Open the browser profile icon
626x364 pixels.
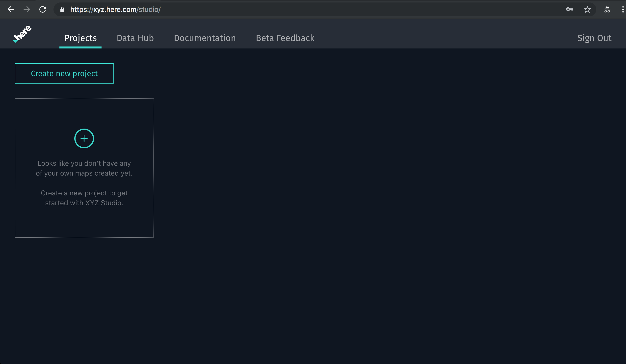[607, 9]
